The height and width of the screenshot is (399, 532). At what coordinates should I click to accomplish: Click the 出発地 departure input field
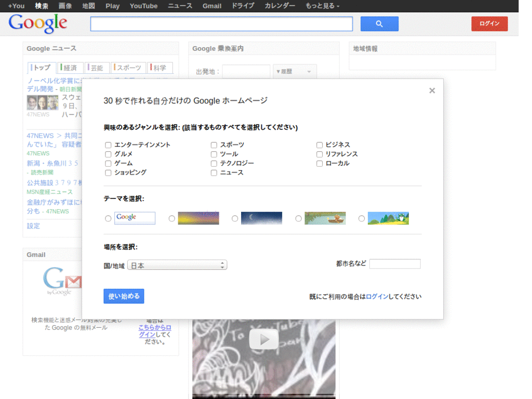(x=246, y=72)
